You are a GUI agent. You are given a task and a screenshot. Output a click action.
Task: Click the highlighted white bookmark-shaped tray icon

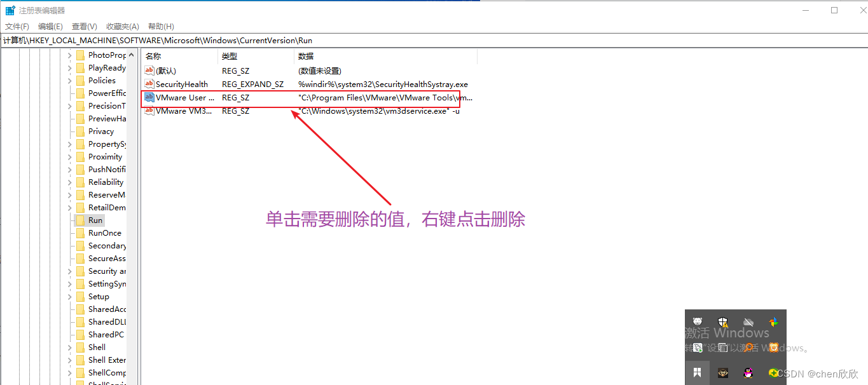click(698, 372)
